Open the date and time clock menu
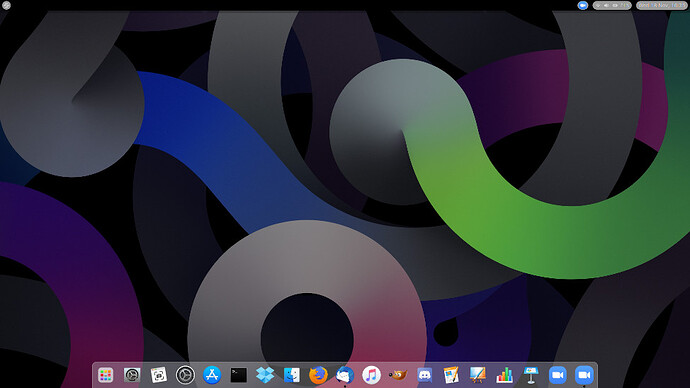Screen dimensions: 690x388 (662, 5)
